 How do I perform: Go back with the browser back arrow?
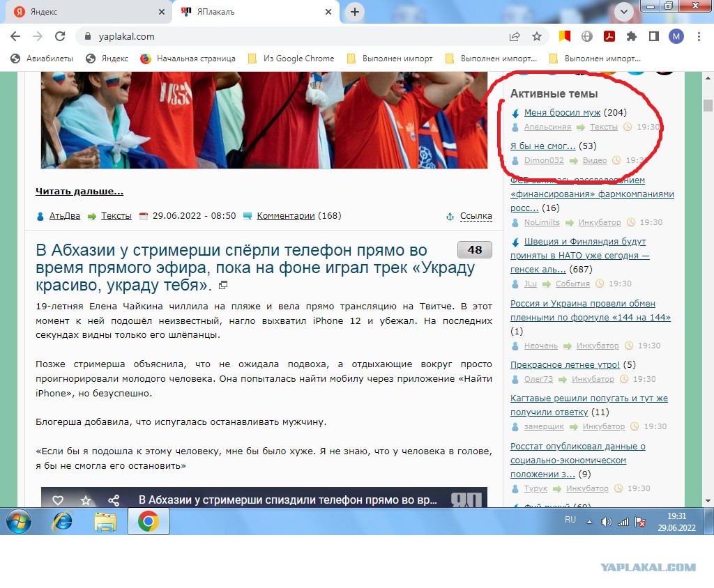[15, 36]
